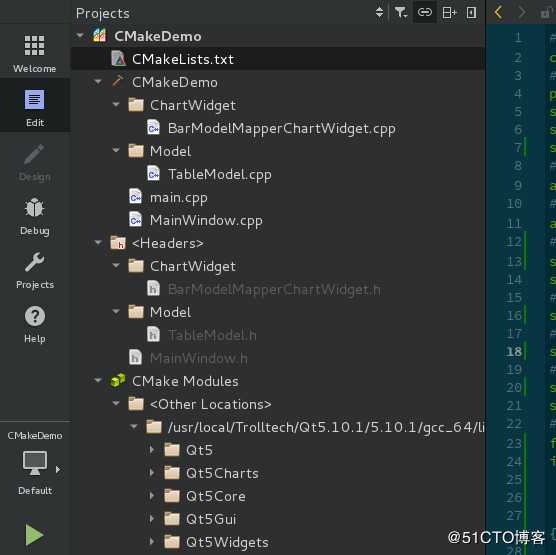
Task: Open the CMakeDemo kit selector monitor icon
Action: click(35, 463)
